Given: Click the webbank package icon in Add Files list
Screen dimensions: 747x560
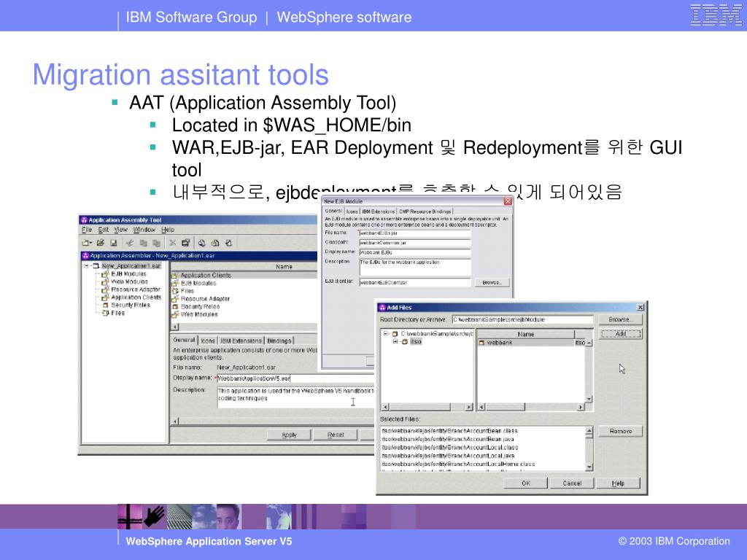Looking at the screenshot, I should pyautogui.click(x=481, y=343).
